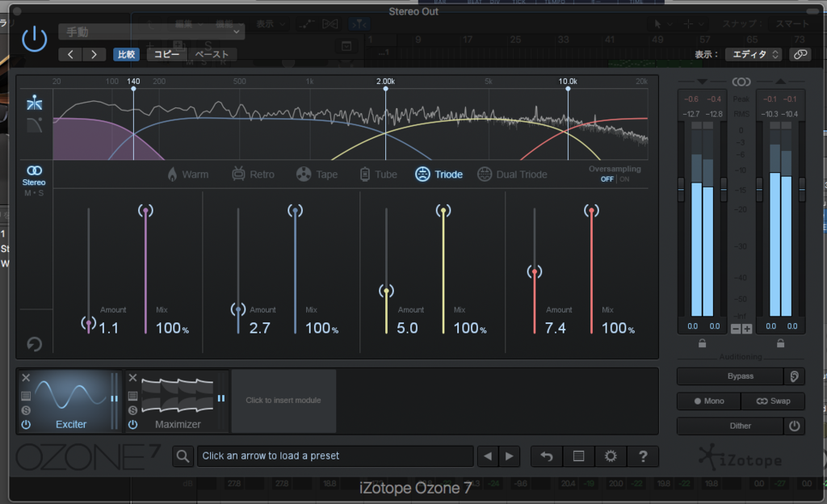Open the 手動 preset dropdown
This screenshot has width=827, height=504.
point(151,31)
